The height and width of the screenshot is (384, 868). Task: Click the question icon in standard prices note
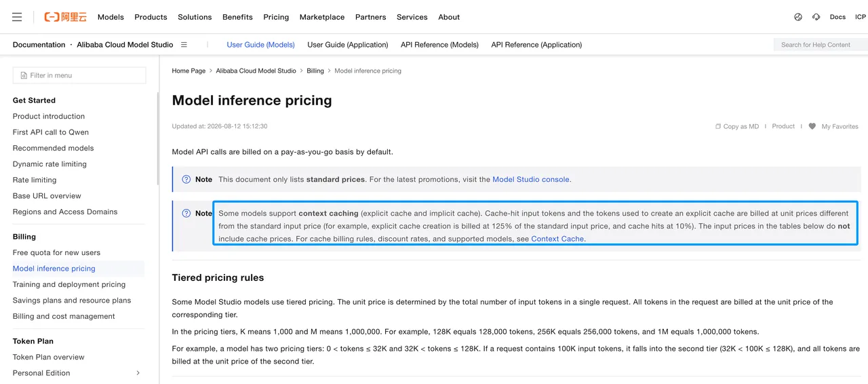(186, 180)
